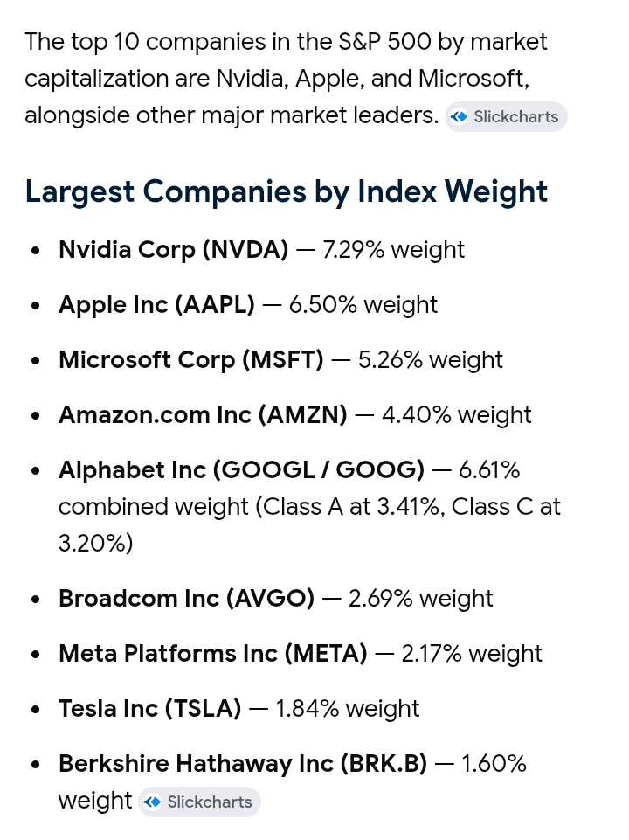The height and width of the screenshot is (840, 629).
Task: Click the 7.29% weight value for Nvidia
Action: pos(393,250)
